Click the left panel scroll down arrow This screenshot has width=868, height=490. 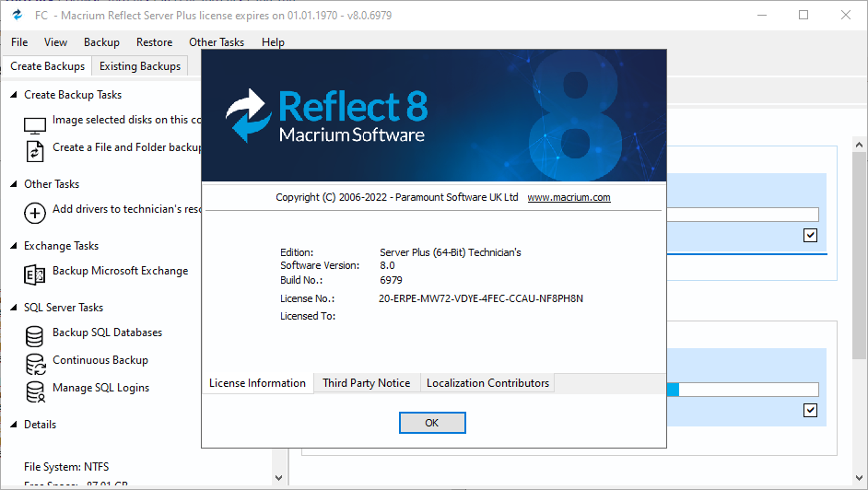[x=278, y=478]
